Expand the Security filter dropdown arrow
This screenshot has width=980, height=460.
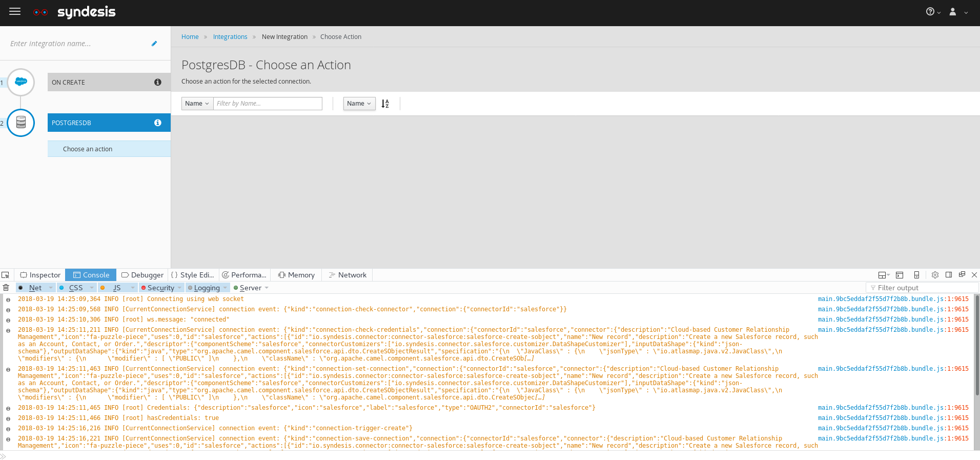[x=179, y=288]
